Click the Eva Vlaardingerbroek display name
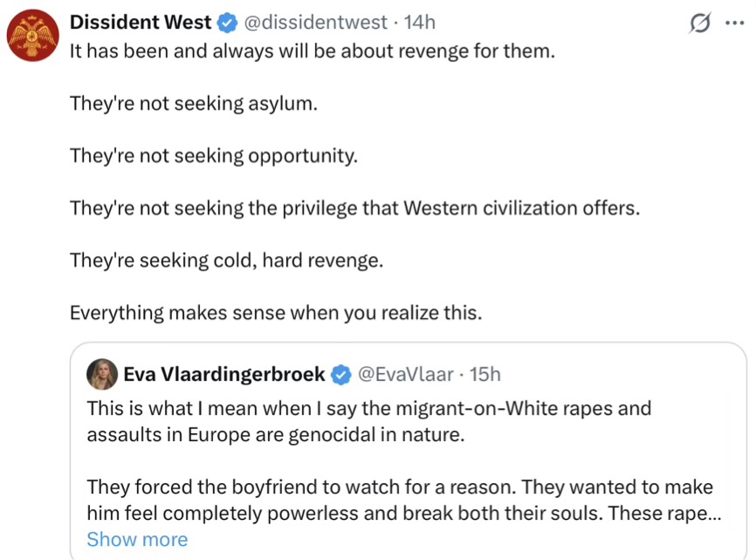This screenshot has height=560, width=756. pos(224,375)
